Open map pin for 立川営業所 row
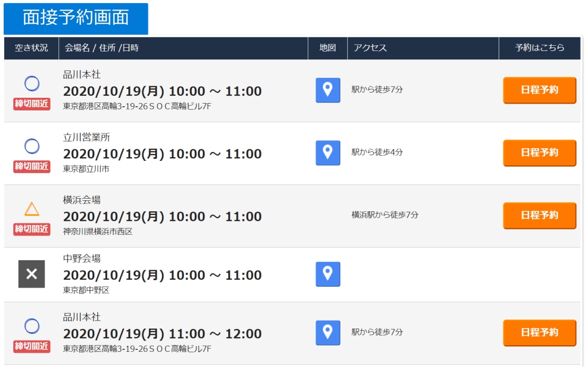588x368 pixels. tap(328, 152)
